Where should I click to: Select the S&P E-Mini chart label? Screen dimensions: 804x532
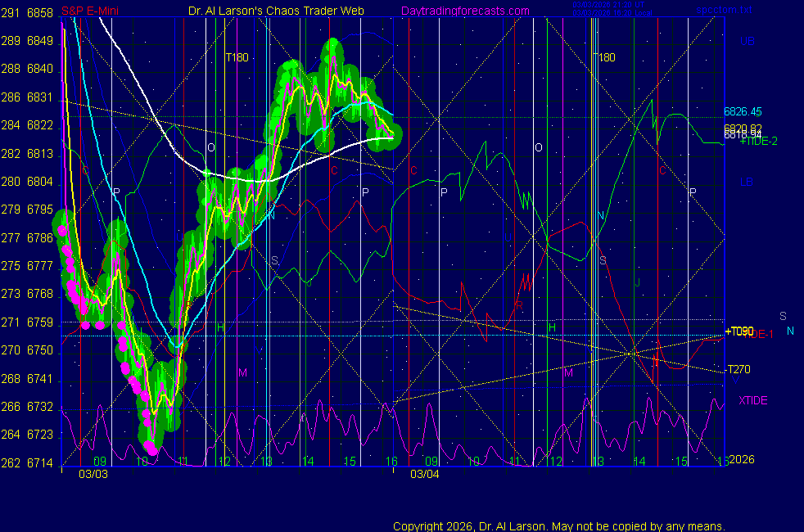[88, 11]
